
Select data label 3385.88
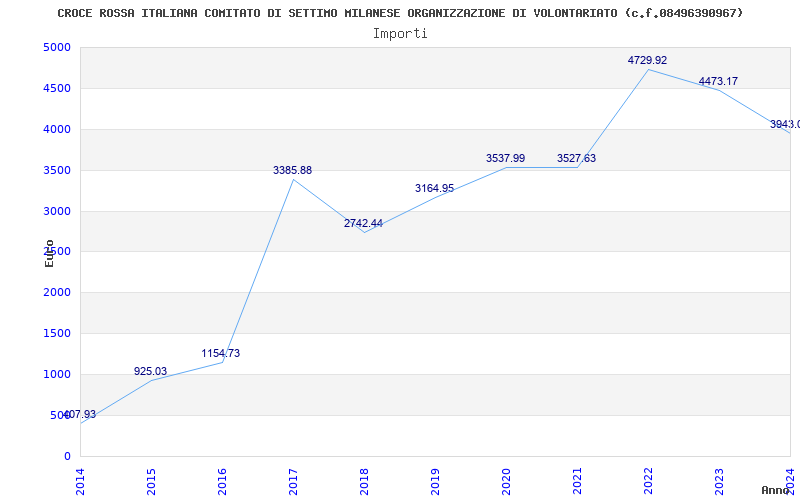(x=292, y=170)
